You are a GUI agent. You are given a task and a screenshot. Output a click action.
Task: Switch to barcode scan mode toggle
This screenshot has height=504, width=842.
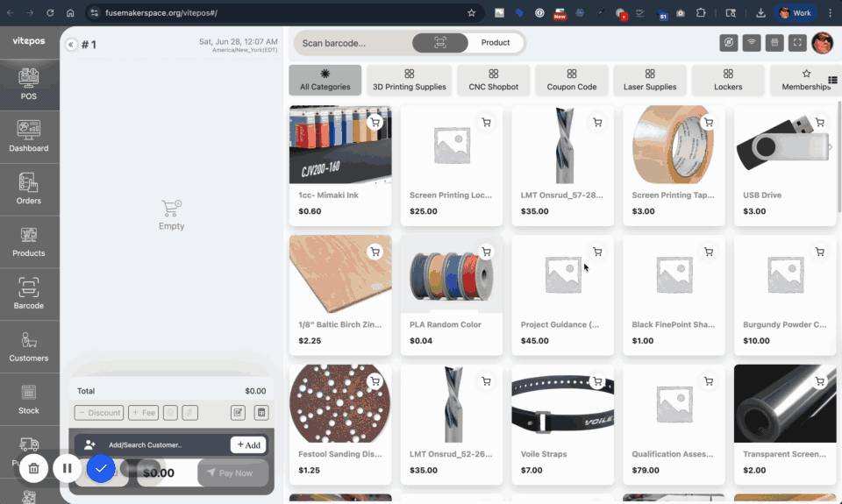[x=440, y=43]
